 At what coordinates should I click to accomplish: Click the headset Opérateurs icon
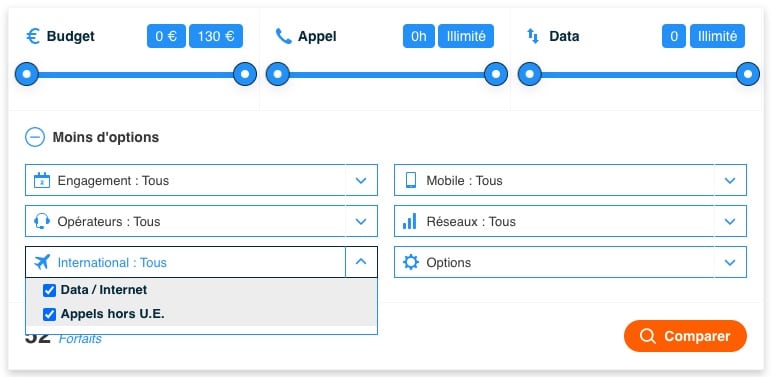tap(42, 221)
